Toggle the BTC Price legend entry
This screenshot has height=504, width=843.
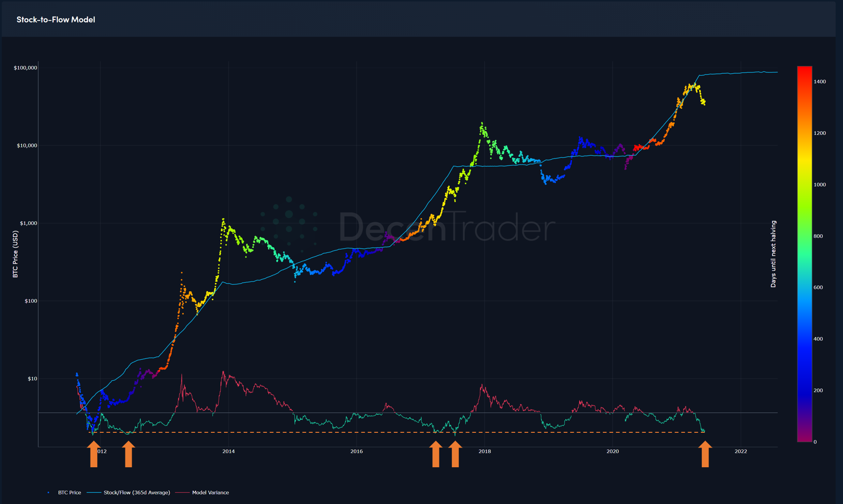coord(69,492)
